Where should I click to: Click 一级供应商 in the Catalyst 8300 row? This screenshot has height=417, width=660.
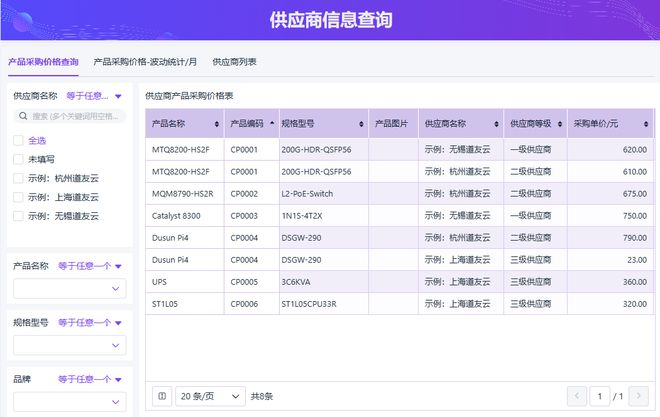[x=531, y=216]
